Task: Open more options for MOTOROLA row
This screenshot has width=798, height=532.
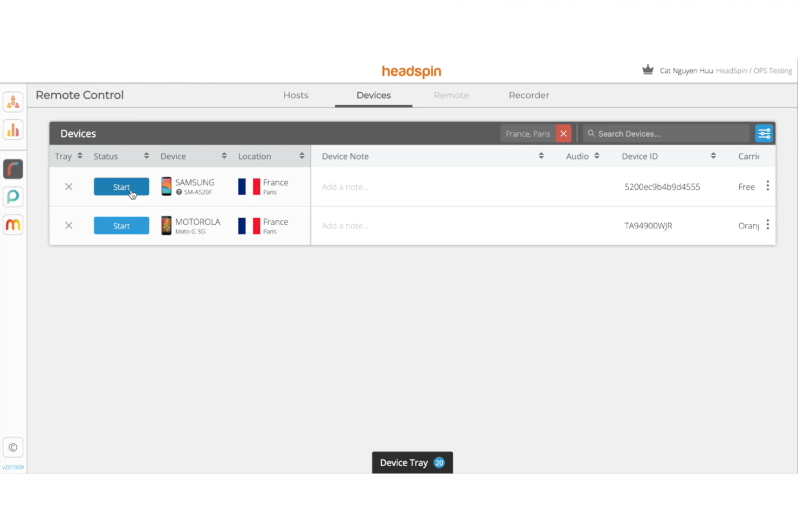Action: point(768,225)
